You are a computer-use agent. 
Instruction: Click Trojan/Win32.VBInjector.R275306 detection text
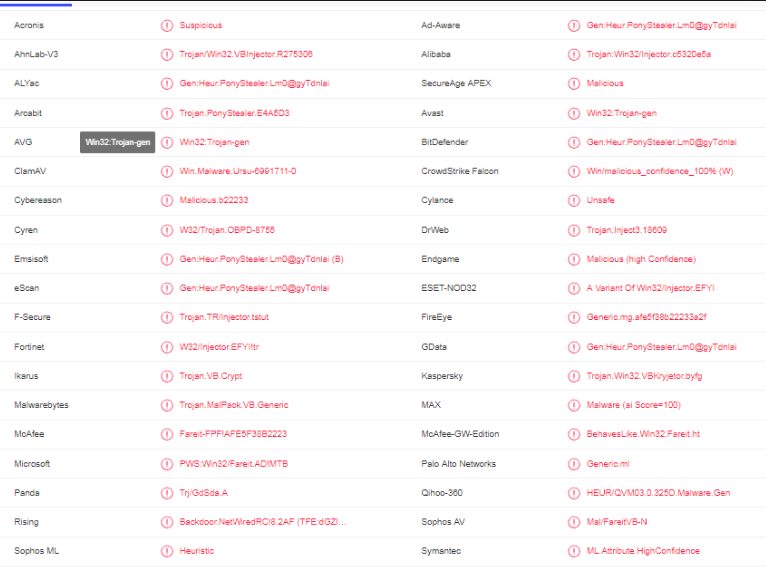pyautogui.click(x=246, y=54)
